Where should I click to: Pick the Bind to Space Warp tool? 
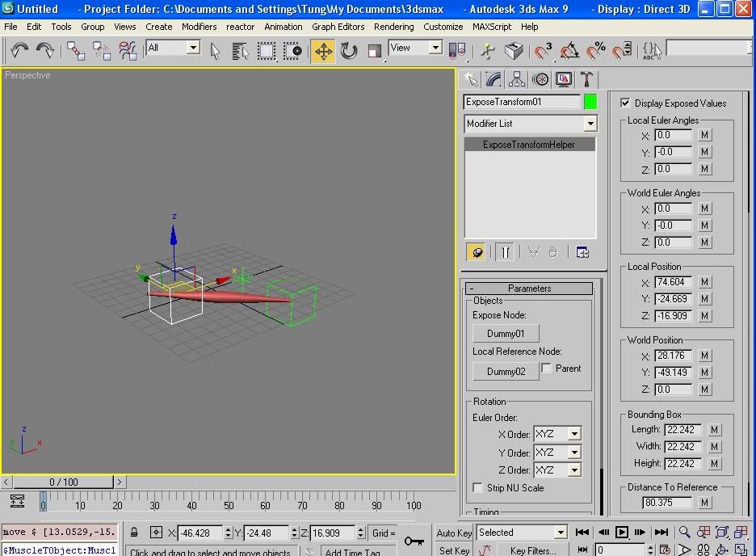[128, 50]
